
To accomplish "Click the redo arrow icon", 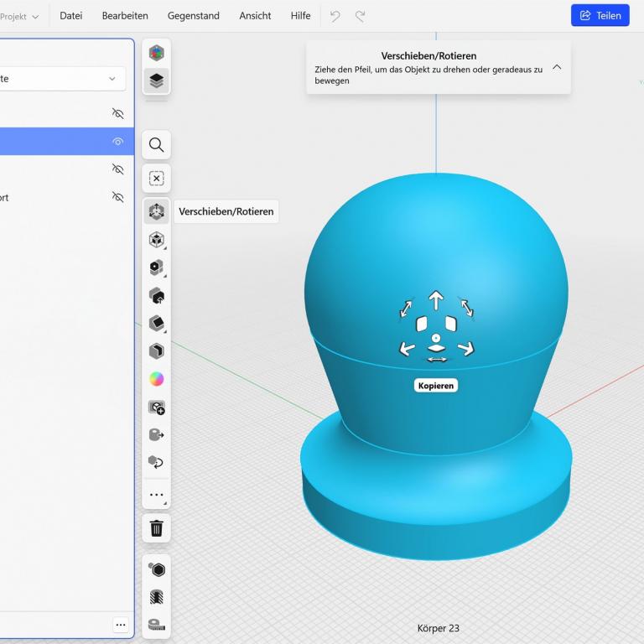I will pos(361,16).
